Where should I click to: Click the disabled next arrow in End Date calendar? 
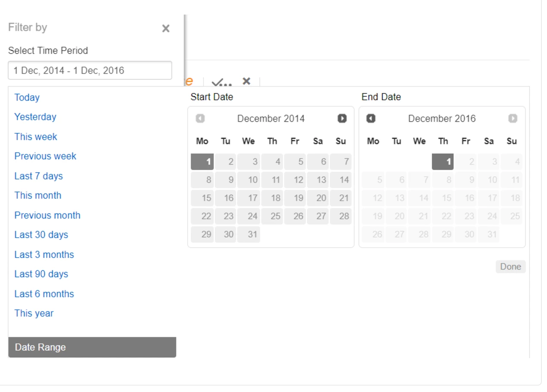pos(513,119)
